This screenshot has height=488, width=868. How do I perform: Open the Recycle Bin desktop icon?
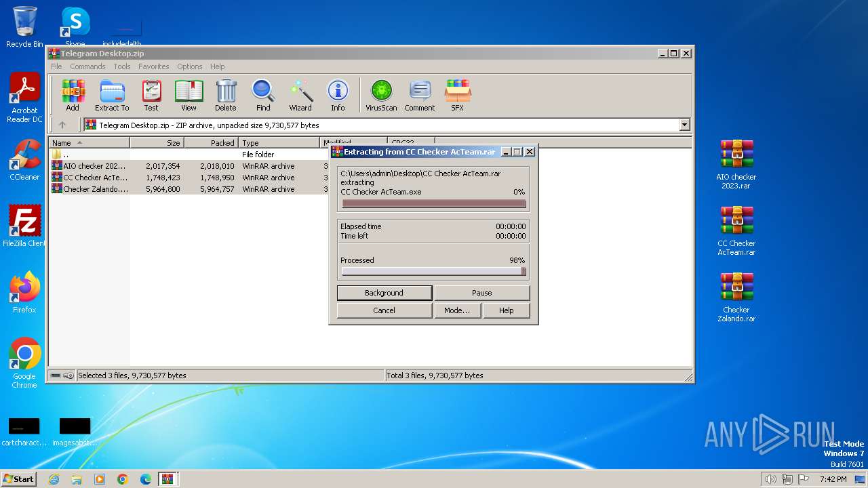click(x=24, y=27)
